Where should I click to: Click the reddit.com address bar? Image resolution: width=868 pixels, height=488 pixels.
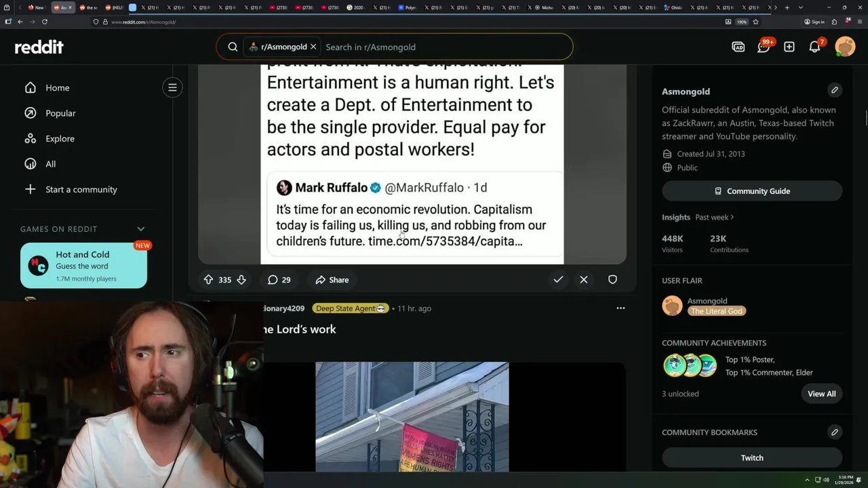(407, 22)
